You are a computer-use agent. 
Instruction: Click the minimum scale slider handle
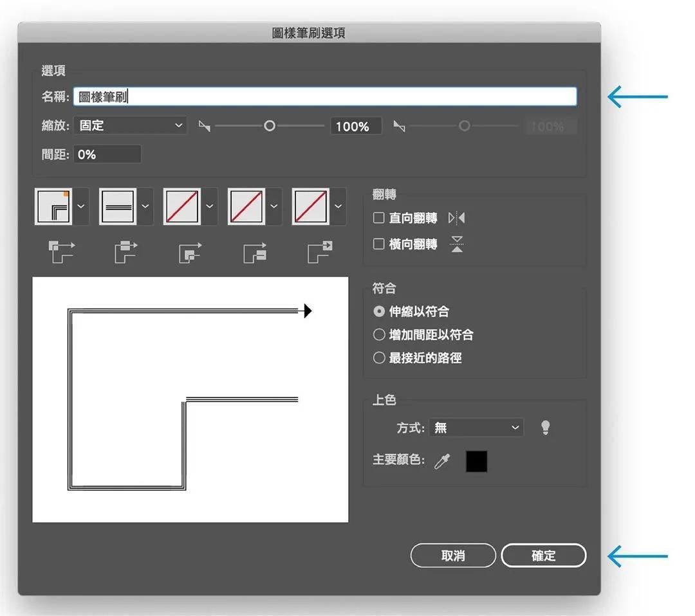click(269, 126)
